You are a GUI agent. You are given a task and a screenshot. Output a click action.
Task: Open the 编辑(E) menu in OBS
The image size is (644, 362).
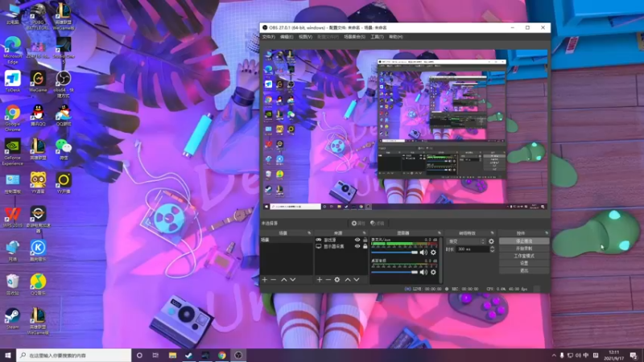click(287, 37)
